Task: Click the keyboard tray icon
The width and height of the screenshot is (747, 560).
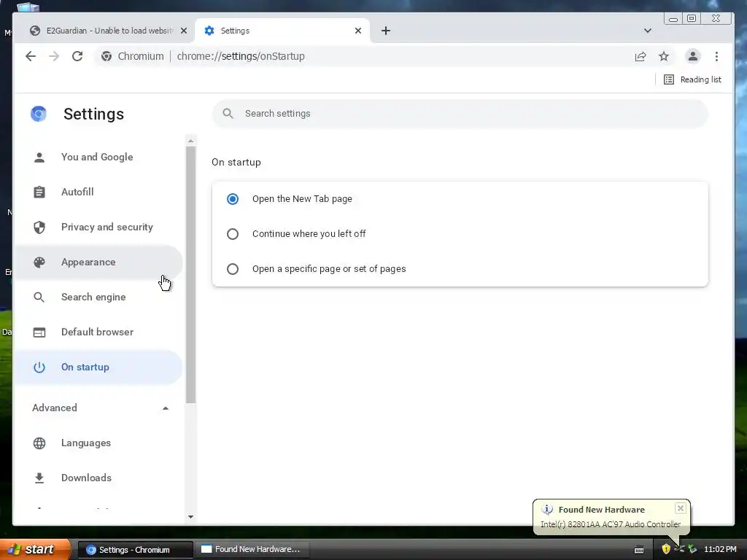Action: click(x=639, y=550)
